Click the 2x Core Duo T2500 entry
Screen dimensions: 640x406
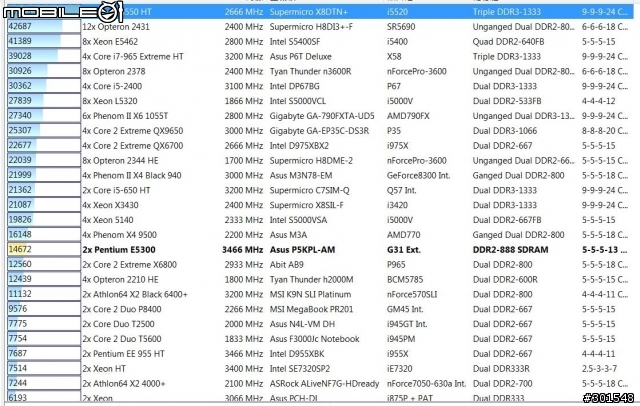[x=320, y=324]
